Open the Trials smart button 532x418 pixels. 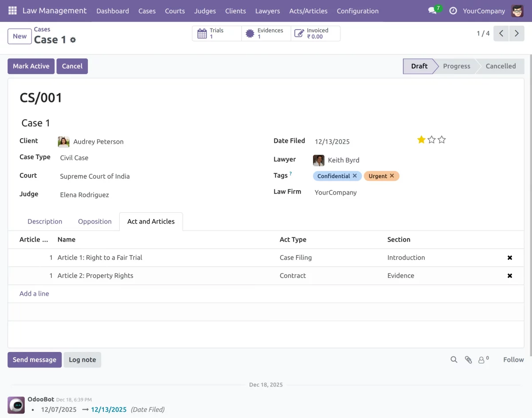216,33
